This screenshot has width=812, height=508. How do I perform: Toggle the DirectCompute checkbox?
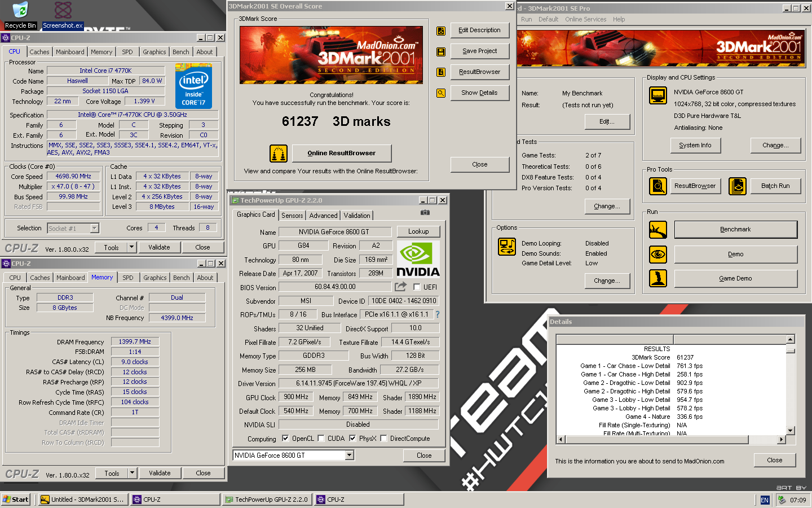[383, 439]
